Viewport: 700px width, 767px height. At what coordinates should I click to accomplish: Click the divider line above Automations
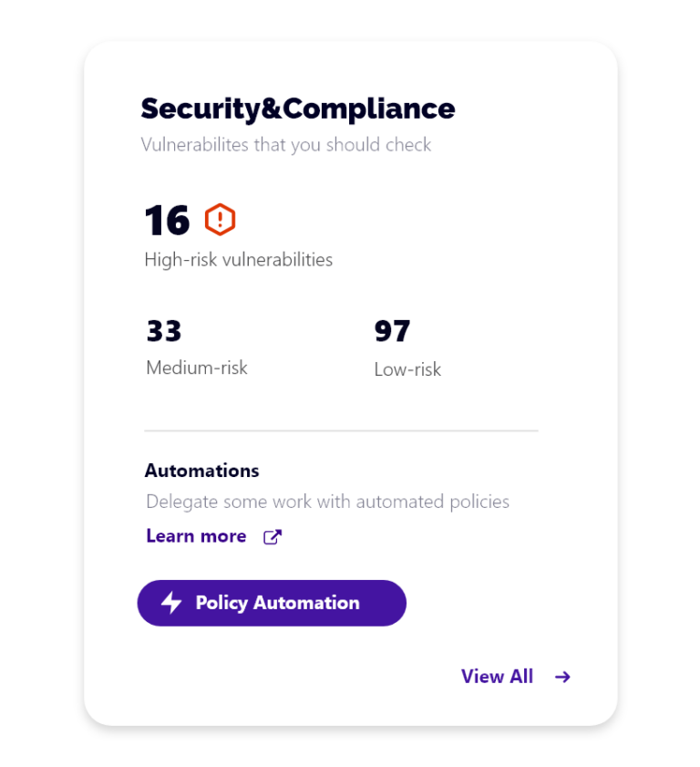click(x=341, y=430)
